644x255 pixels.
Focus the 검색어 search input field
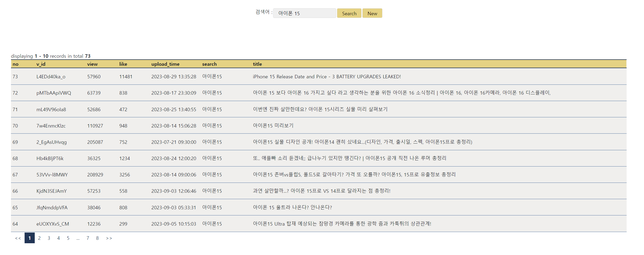(304, 13)
